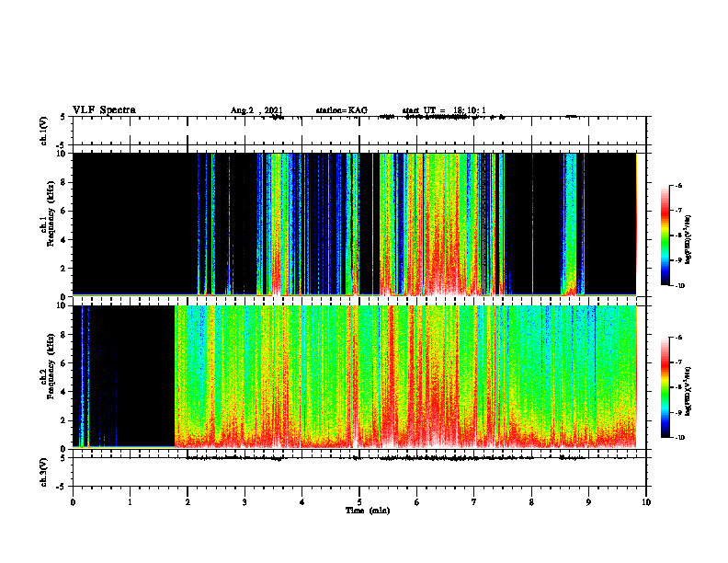This screenshot has height=563, width=728.
Task: Click the ch.1 color bar unit label
Action: 688,240
